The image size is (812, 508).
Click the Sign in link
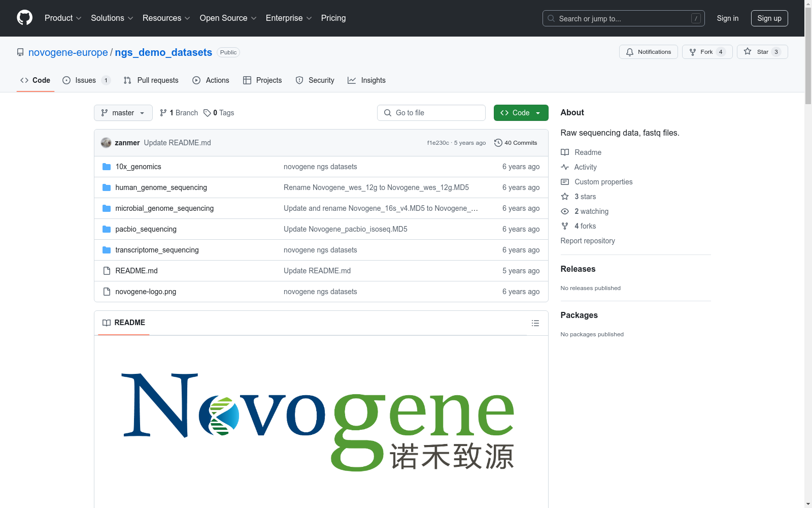coord(728,18)
